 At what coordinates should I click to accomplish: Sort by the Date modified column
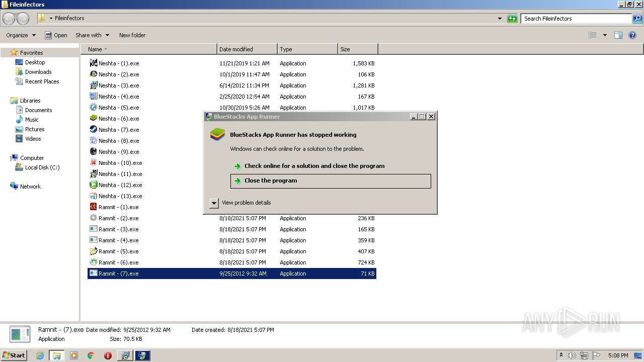(247, 49)
